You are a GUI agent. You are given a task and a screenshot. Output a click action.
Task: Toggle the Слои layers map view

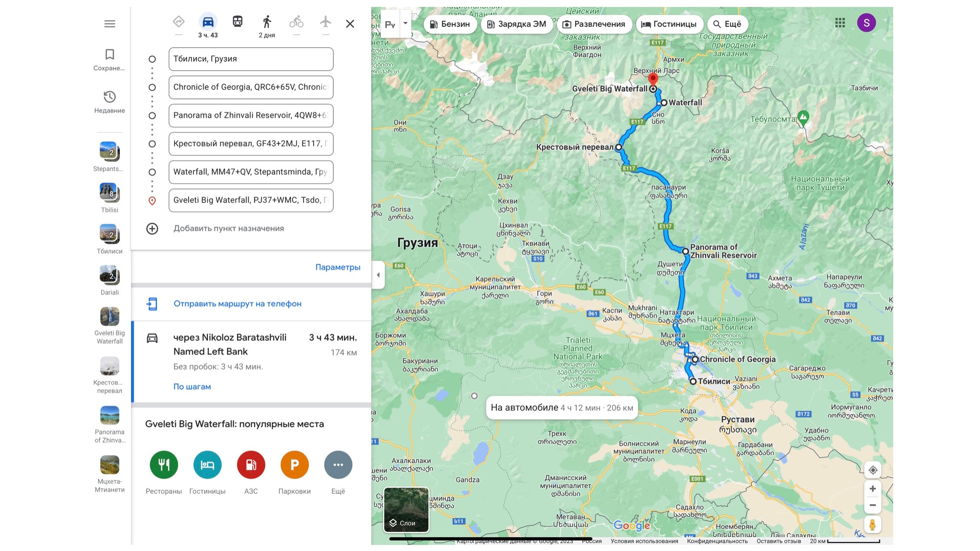click(406, 510)
